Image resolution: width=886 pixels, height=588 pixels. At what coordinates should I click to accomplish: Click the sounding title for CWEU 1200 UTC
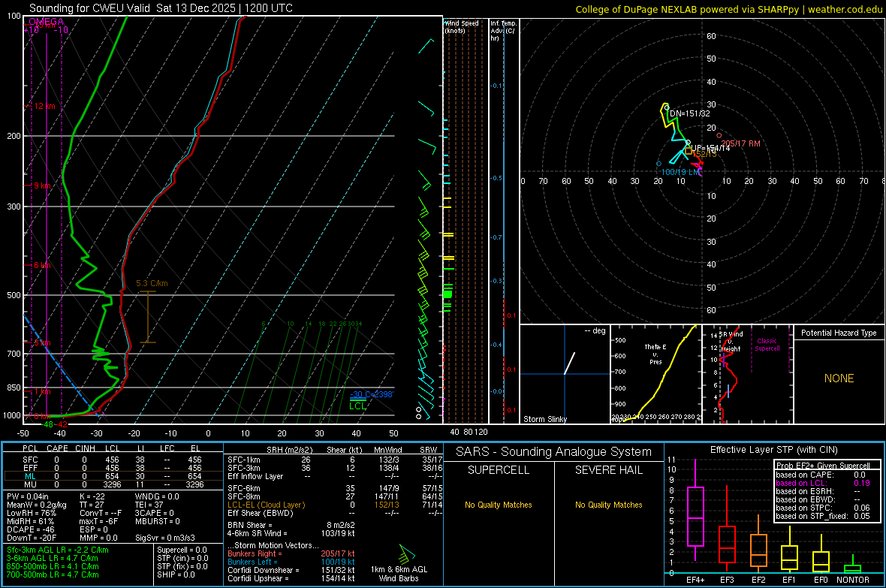[x=161, y=8]
